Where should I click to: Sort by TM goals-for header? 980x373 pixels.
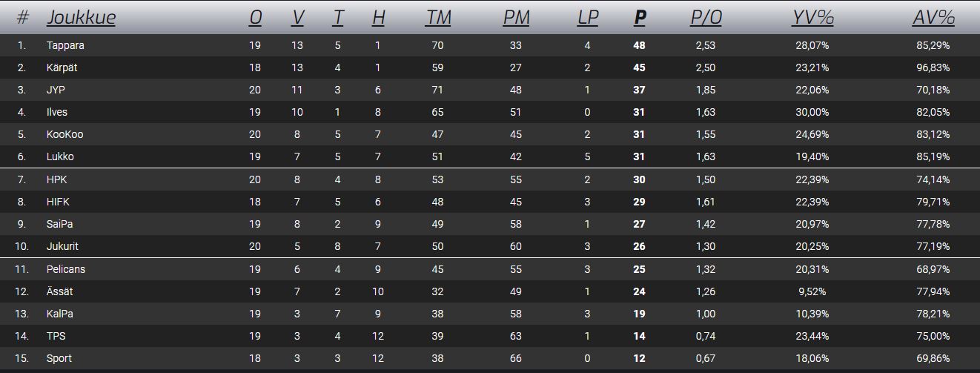click(x=438, y=17)
